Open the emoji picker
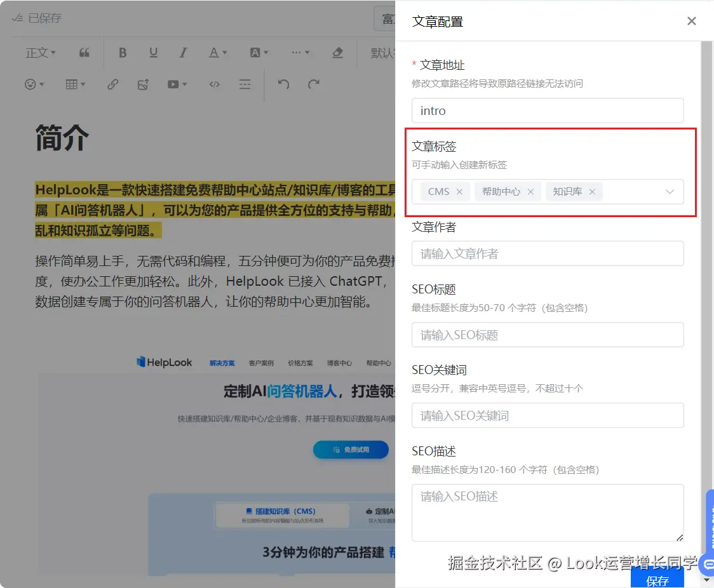Screen dimensions: 714x588 [x=34, y=84]
